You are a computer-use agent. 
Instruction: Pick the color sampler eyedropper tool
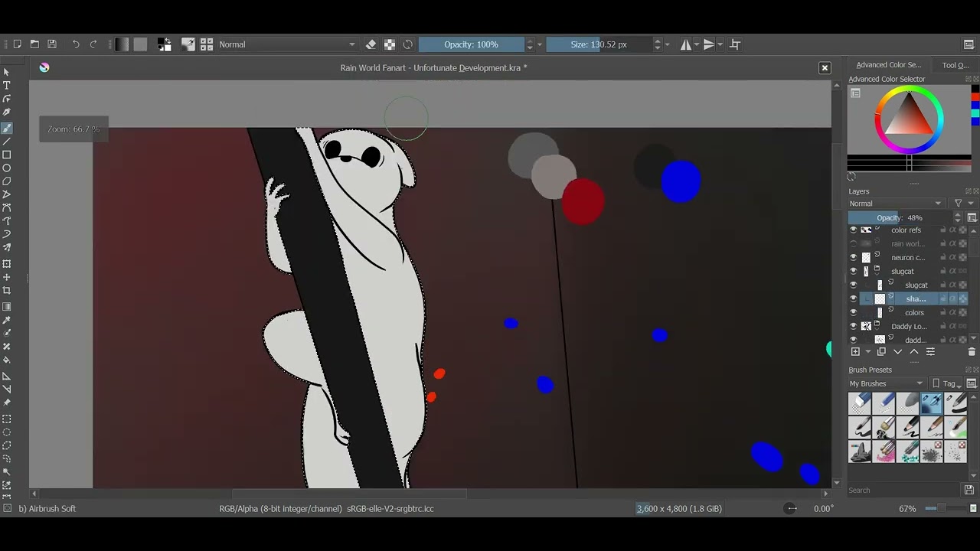coord(7,320)
